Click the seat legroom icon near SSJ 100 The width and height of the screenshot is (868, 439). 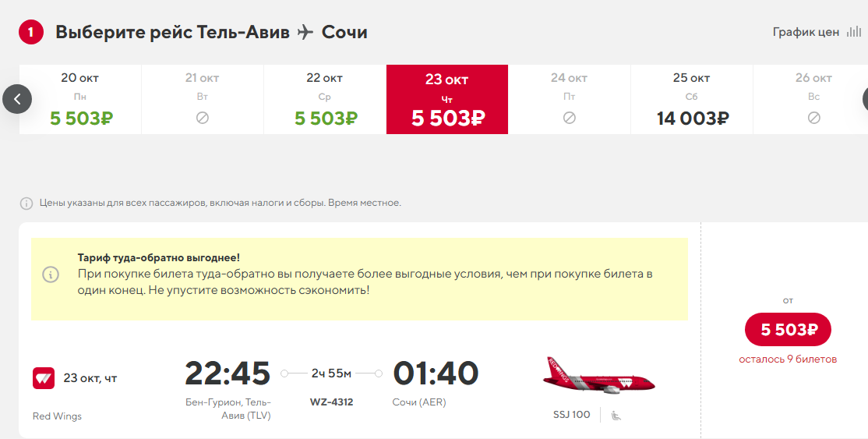coord(616,415)
